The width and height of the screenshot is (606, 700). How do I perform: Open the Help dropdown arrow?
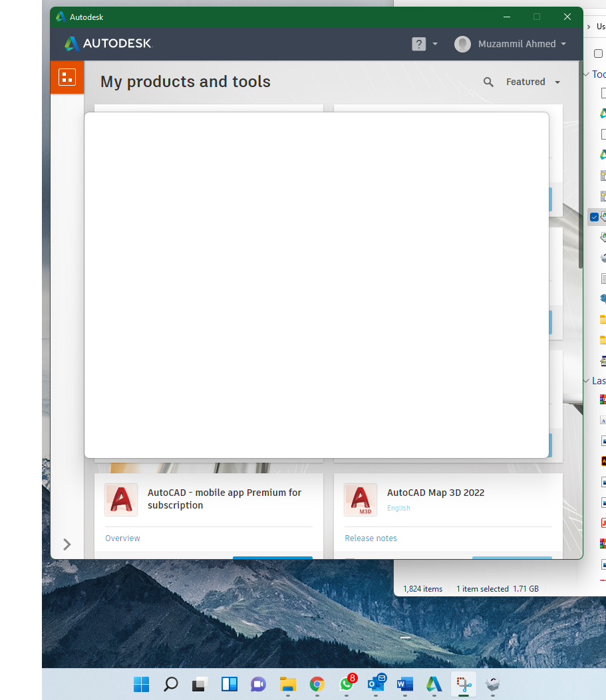[436, 43]
